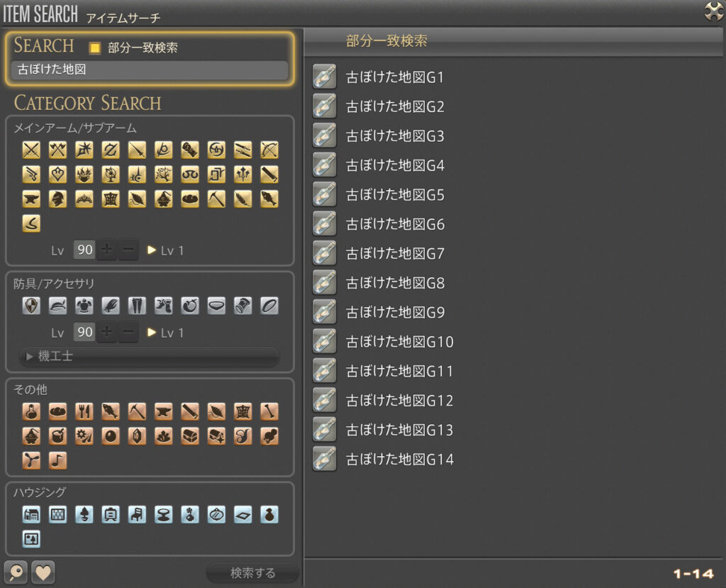
Task: Click the search box containing 古ぼけた地図
Action: point(150,70)
